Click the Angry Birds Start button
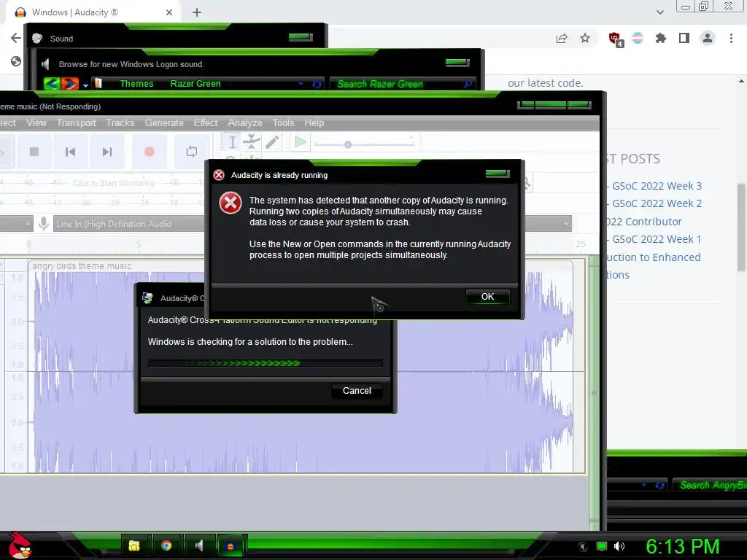Image resolution: width=747 pixels, height=560 pixels. coord(20,545)
